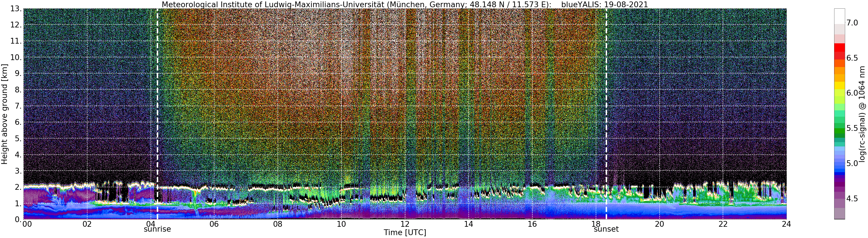Click the colorbar tick value '6.5'
This screenshot has width=868, height=238.
pos(852,58)
